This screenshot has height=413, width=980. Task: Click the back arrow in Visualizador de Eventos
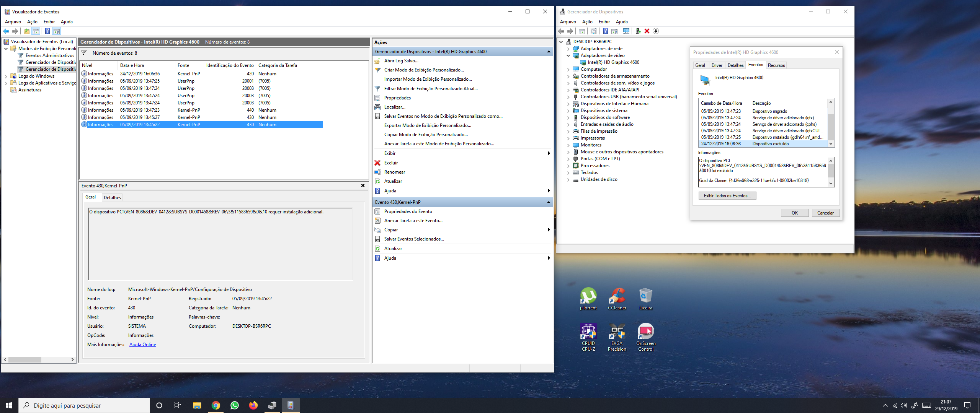click(x=7, y=31)
